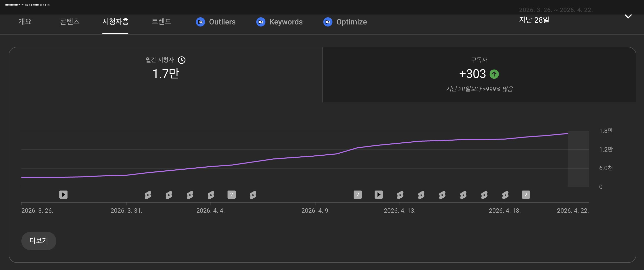Screen dimensions: 644x270
Task: Click the Shorts marker for April 2
Action: tap(169, 195)
